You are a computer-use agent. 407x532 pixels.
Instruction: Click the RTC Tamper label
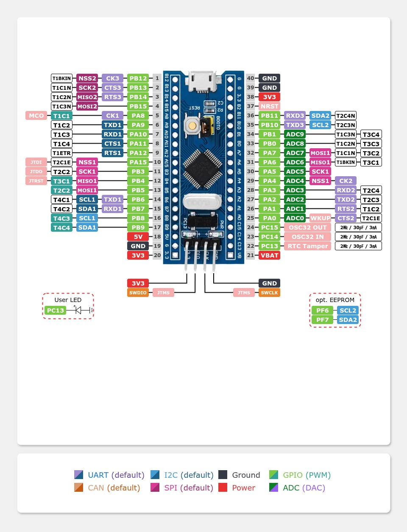click(x=307, y=246)
